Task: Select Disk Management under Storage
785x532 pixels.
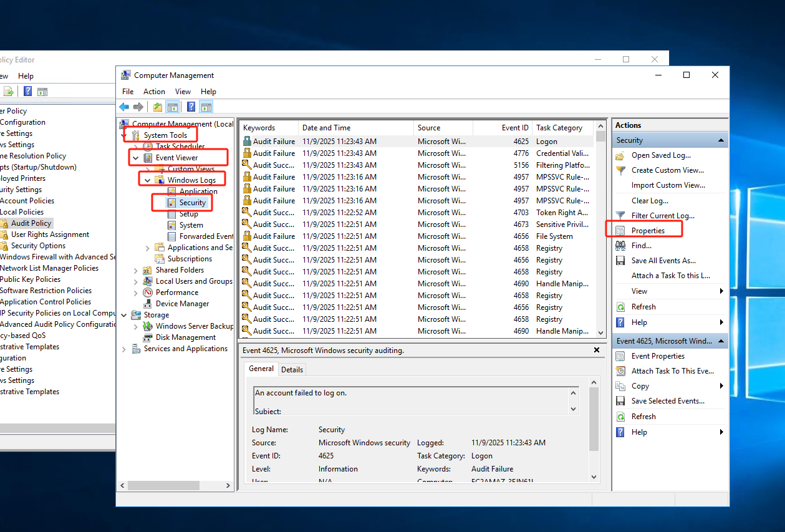Action: pos(185,337)
